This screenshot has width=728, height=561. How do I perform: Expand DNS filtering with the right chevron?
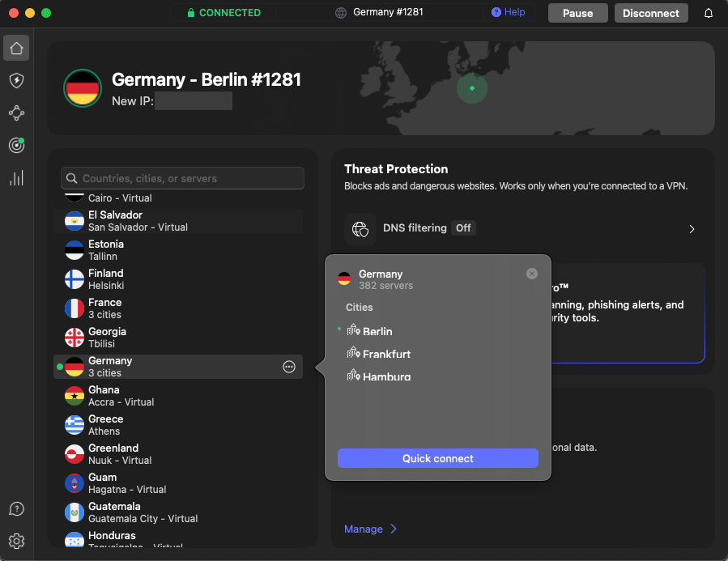[692, 229]
